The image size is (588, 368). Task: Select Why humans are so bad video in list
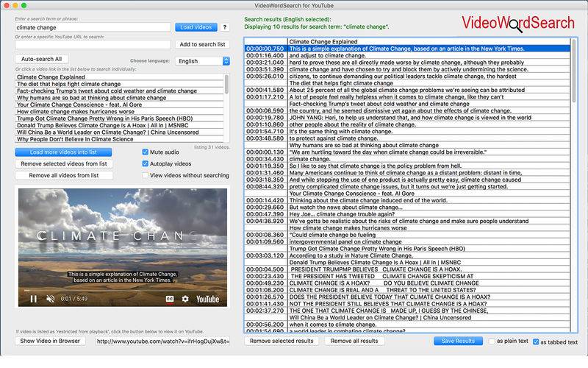click(120, 98)
